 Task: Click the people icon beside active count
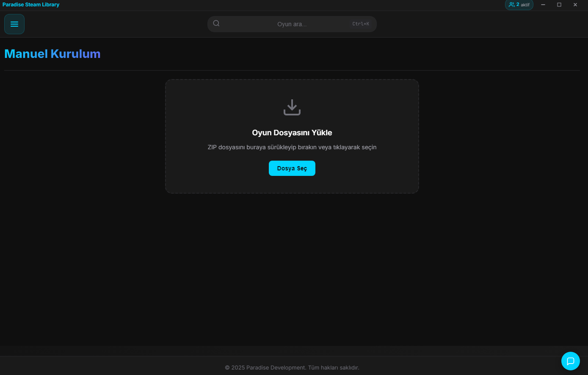point(512,5)
